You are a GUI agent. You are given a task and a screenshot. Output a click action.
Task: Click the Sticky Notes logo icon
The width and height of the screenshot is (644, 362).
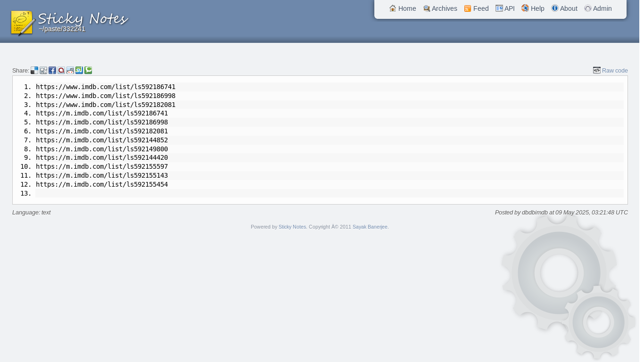coord(23,23)
